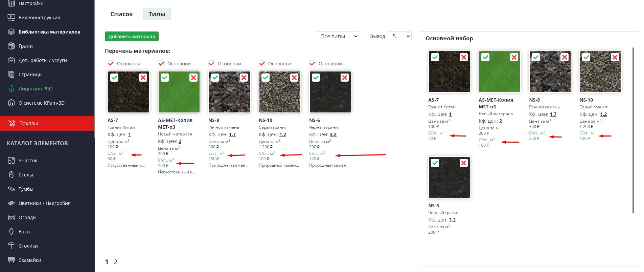The image size is (644, 272).
Task: Click the Ограды fence icon
Action: tap(11, 217)
